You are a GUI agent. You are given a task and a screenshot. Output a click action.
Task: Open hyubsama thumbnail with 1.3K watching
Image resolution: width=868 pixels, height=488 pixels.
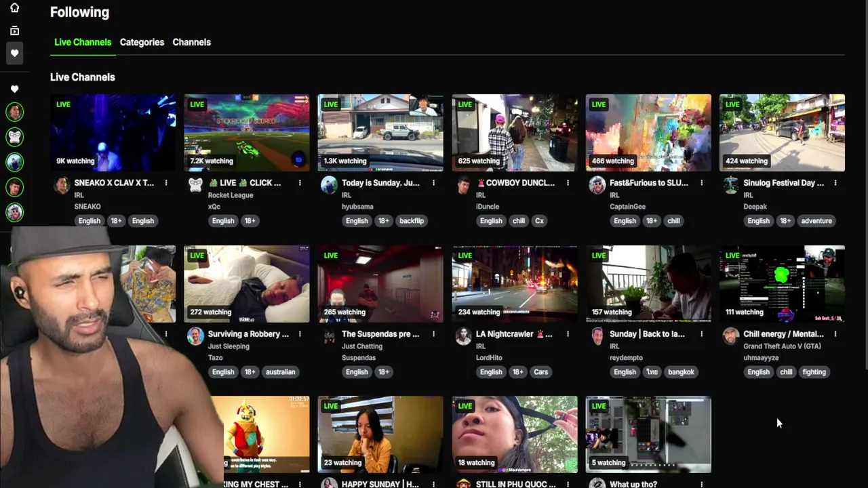380,133
